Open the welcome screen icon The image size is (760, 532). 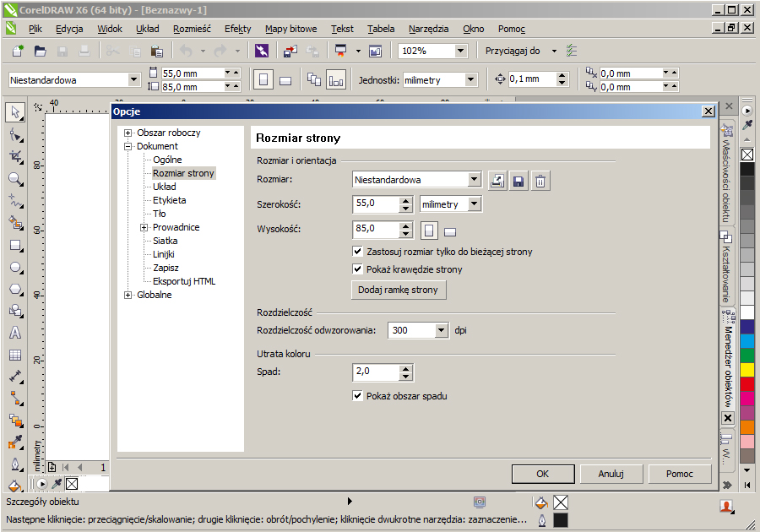(x=376, y=51)
